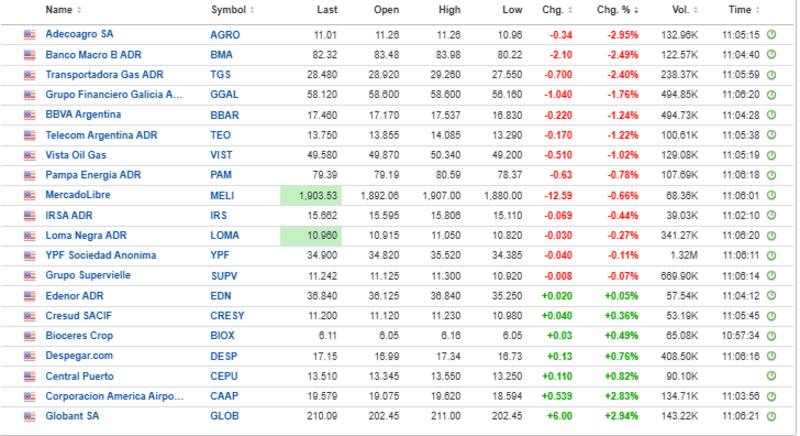
Task: Sort the table by the Name column
Action: [x=62, y=10]
